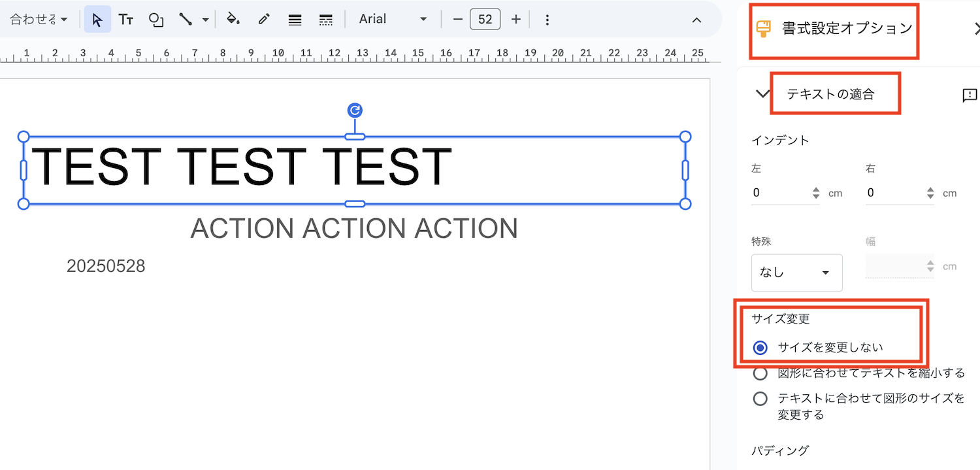Select 図形に合わせてテキストを縮小する option
980x470 pixels.
[760, 373]
